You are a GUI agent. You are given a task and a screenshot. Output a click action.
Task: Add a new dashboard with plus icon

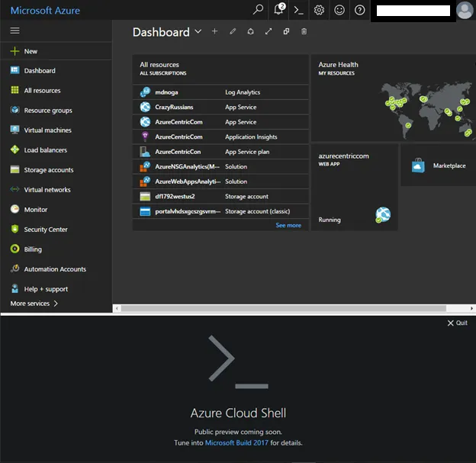point(214,31)
